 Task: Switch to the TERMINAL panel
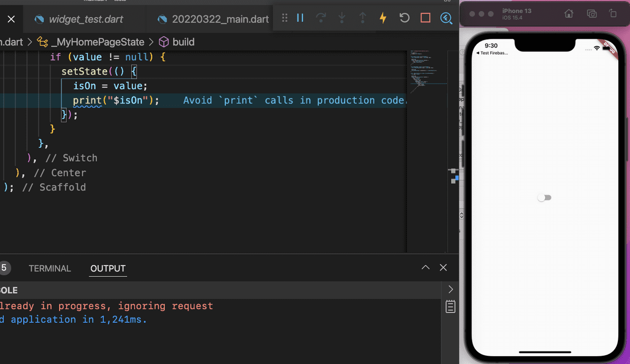(49, 268)
